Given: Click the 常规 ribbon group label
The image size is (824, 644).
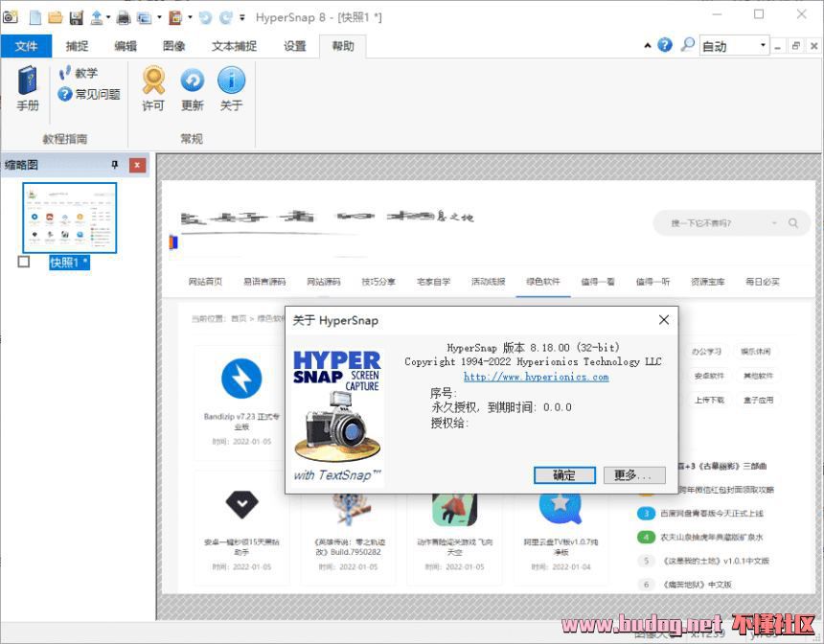Looking at the screenshot, I should pyautogui.click(x=192, y=139).
